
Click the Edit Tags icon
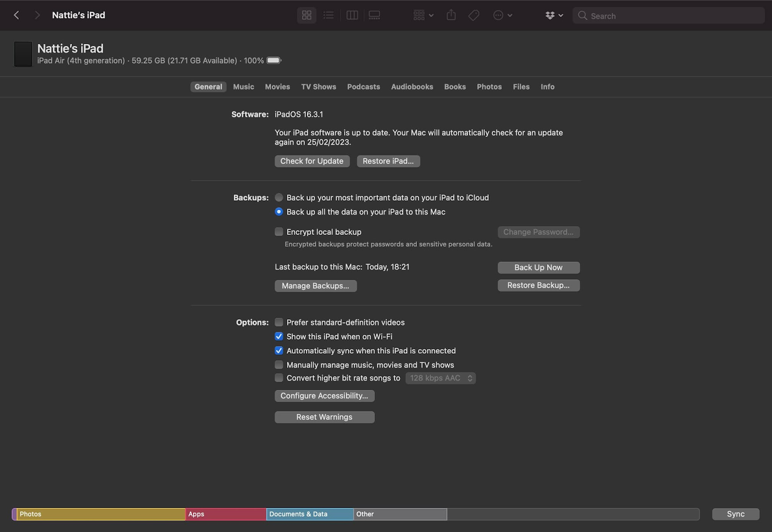474,15
